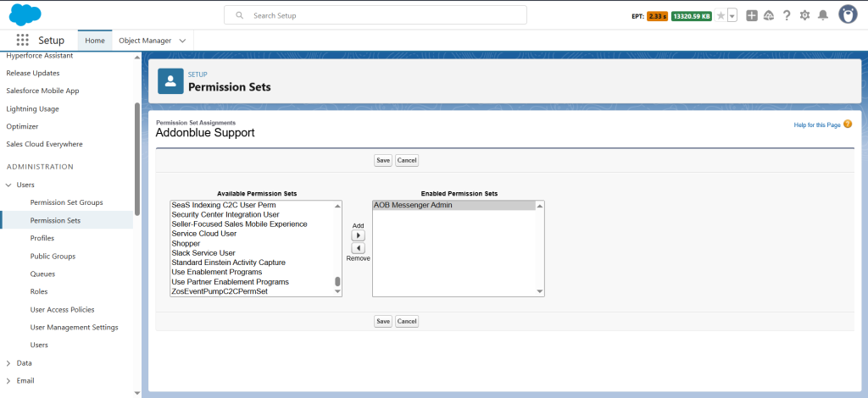Screen dimensions: 868x398
Task: Open the Trailhead guidance icon
Action: pos(769,15)
